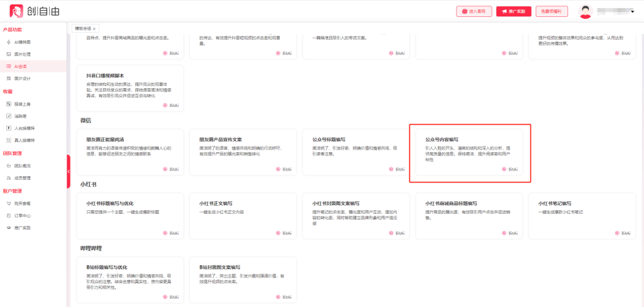Open 团队概况 team overview
Screen dimensions: 644x307
(x=22, y=165)
